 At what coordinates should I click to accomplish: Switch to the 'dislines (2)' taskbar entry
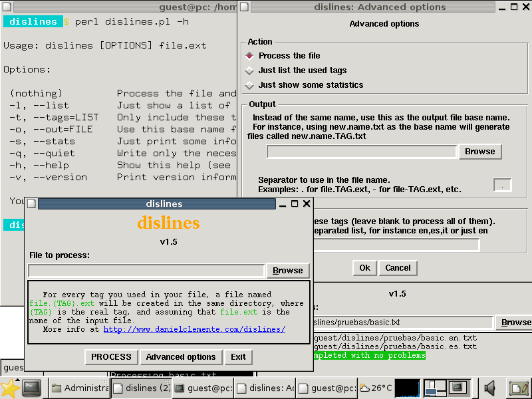click(142, 388)
